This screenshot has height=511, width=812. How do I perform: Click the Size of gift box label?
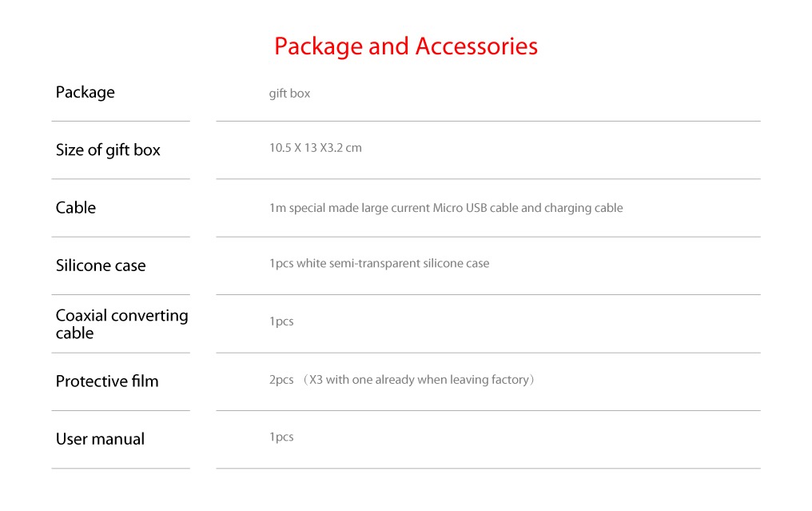point(108,150)
